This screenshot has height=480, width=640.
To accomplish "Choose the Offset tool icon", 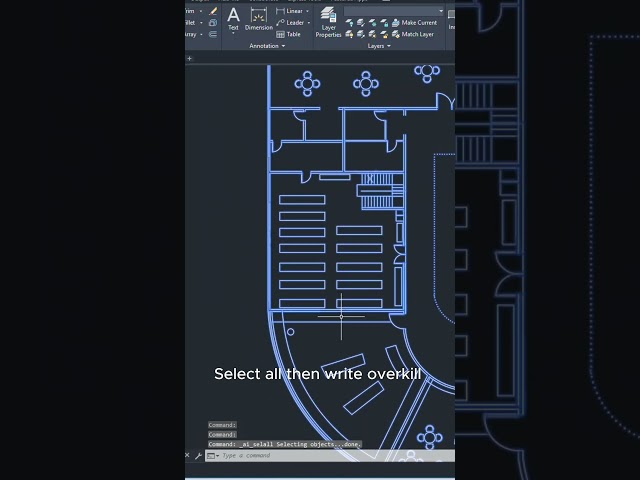I will pyautogui.click(x=213, y=34).
